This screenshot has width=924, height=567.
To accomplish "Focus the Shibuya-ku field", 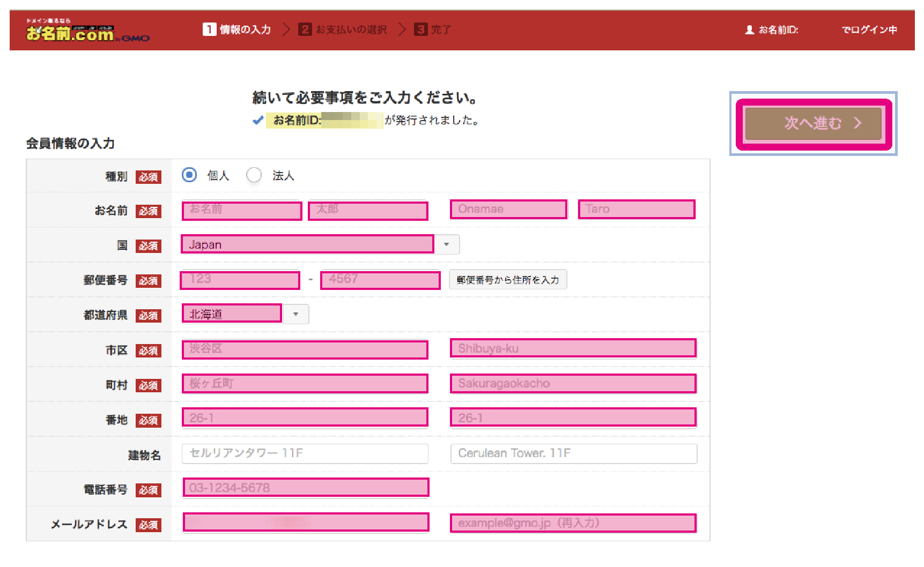I will pos(573,348).
